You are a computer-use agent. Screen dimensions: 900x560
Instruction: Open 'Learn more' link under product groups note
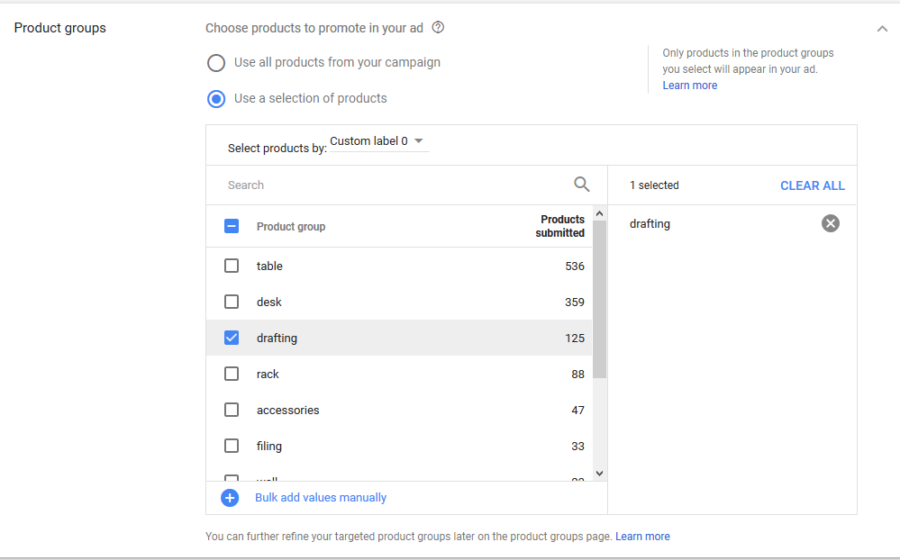tap(690, 85)
